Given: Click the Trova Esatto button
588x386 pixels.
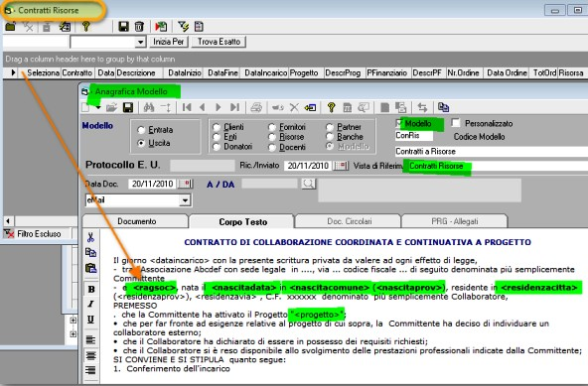Looking at the screenshot, I should click(x=219, y=42).
